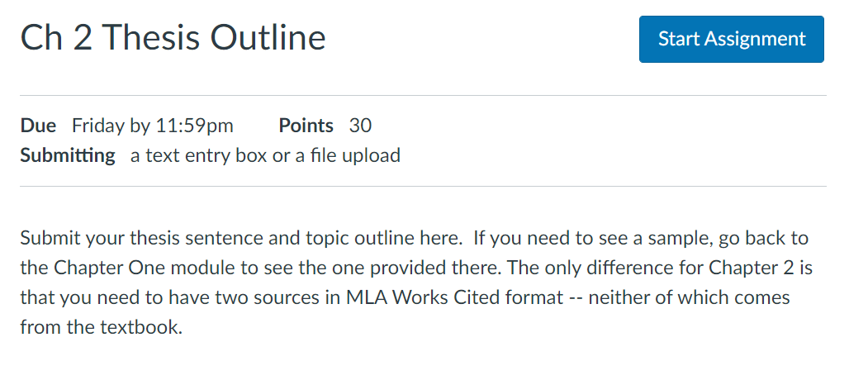The image size is (868, 380).
Task: Click the Friday by 11:59pm due date
Action: pyautogui.click(x=153, y=126)
